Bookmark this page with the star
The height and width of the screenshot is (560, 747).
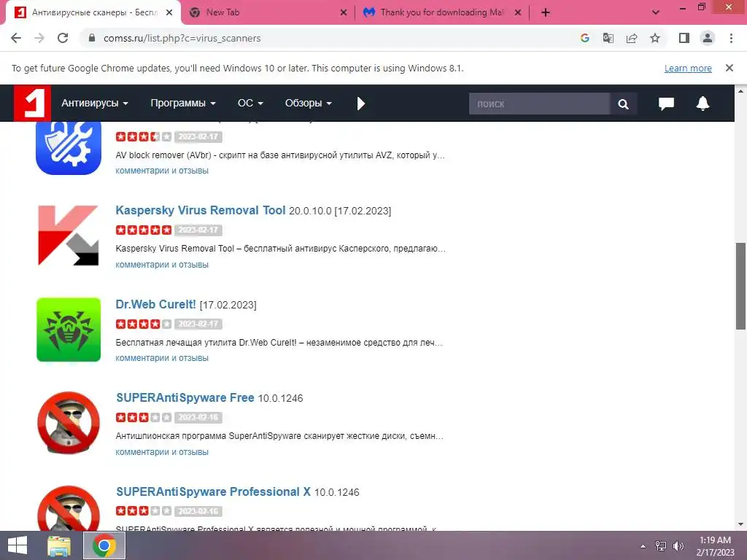click(655, 38)
